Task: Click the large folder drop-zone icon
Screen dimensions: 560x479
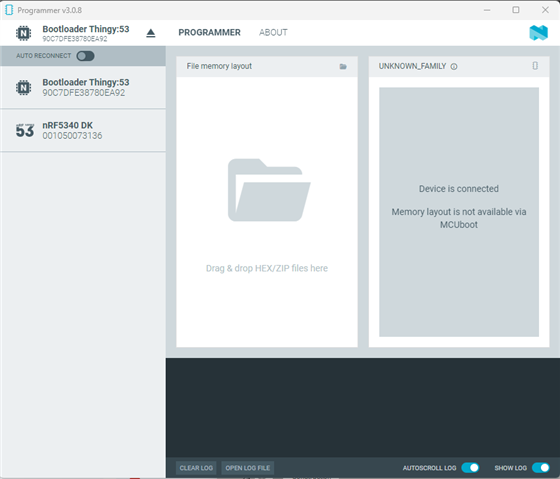Action: [269, 190]
